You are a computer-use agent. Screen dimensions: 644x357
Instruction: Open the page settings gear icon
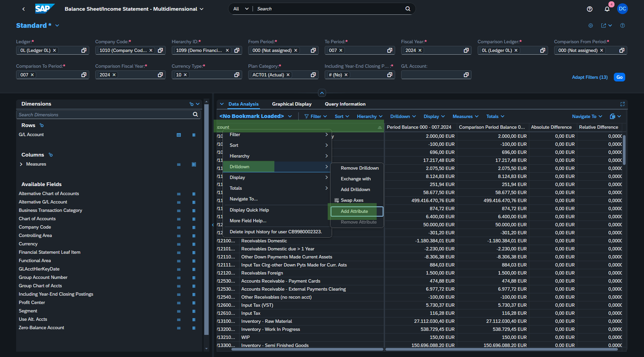(x=591, y=25)
